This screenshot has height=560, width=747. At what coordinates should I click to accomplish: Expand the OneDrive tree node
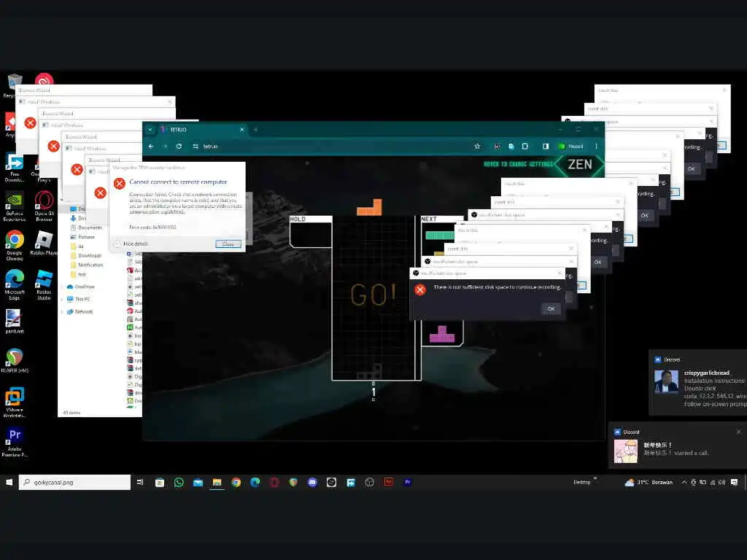pyautogui.click(x=62, y=287)
